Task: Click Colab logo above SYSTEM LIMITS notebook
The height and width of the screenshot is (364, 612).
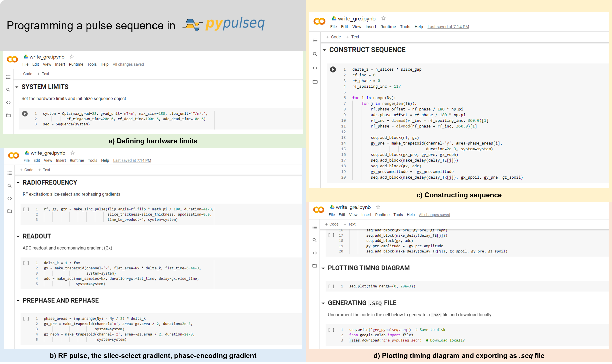Action: (x=12, y=59)
